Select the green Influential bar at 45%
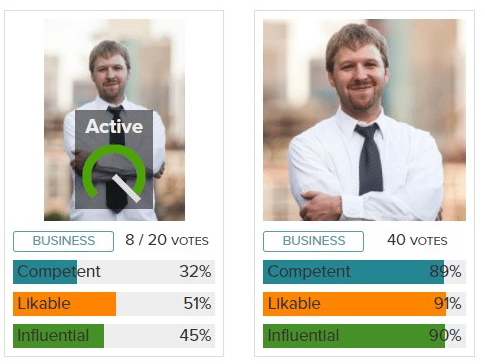Viewport: 485px width, 364px height. (x=114, y=336)
